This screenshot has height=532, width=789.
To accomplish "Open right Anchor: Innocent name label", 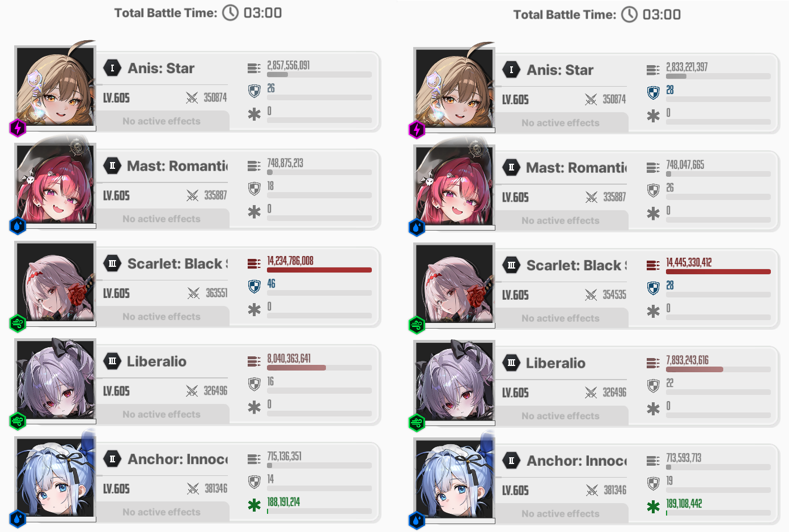I will (x=577, y=461).
